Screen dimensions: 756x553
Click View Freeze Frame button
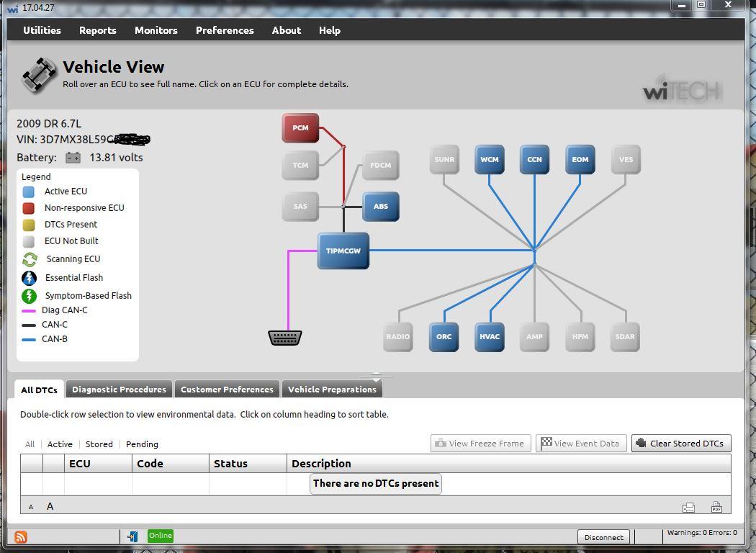[x=481, y=443]
